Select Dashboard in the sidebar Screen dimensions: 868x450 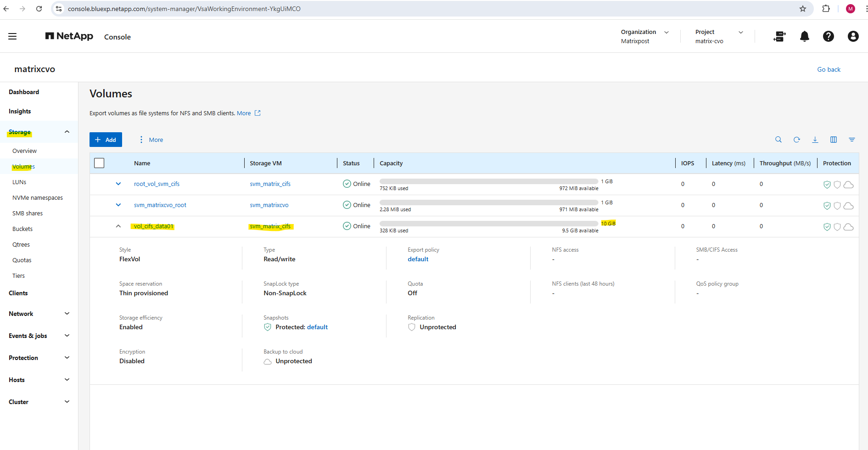(24, 92)
